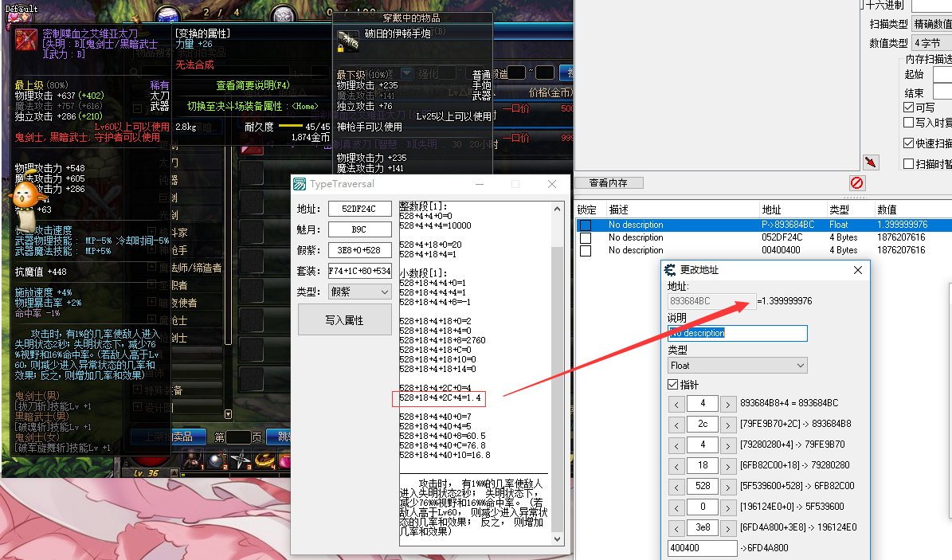Click the katana weapon icon in the item tooltip
This screenshot has width=952, height=560.
coord(26,40)
